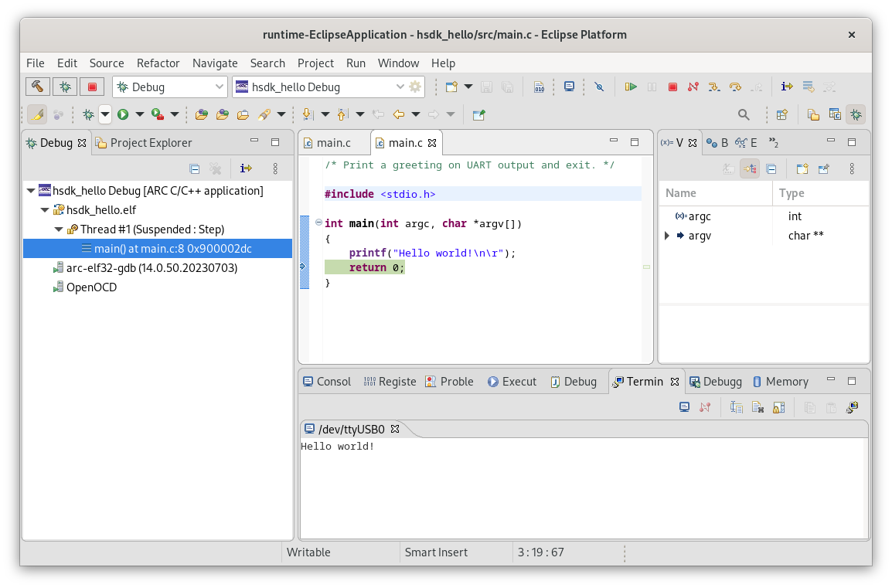Click Smart Insert in the status bar

[x=434, y=552]
